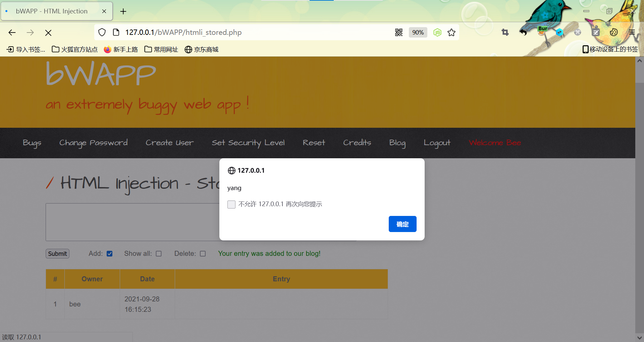This screenshot has width=644, height=342.
Task: Select the bWAPP - HTML Injection tab
Action: coord(57,11)
